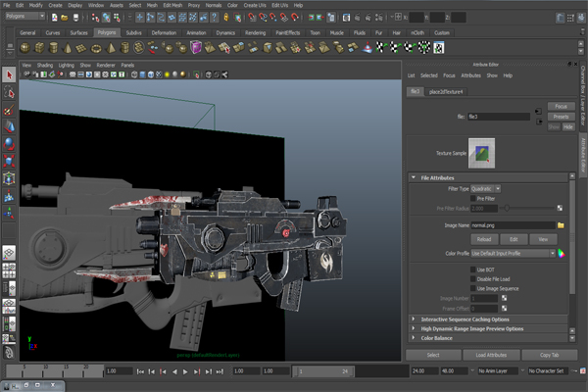Enable the Disable File Load checkbox
588x392 pixels.
[473, 279]
